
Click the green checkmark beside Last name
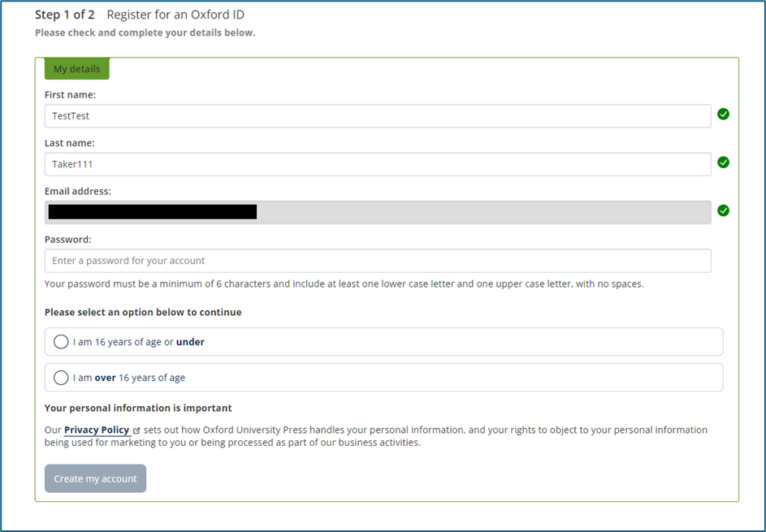[723, 162]
